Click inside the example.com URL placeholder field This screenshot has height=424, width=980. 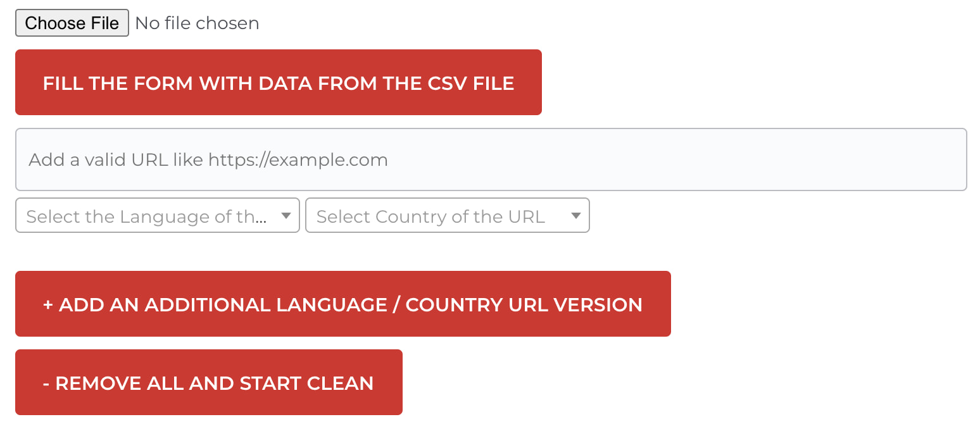point(491,159)
